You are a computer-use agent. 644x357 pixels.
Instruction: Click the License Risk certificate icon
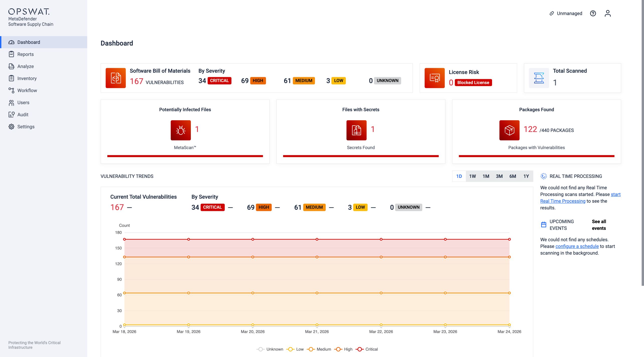pos(435,78)
